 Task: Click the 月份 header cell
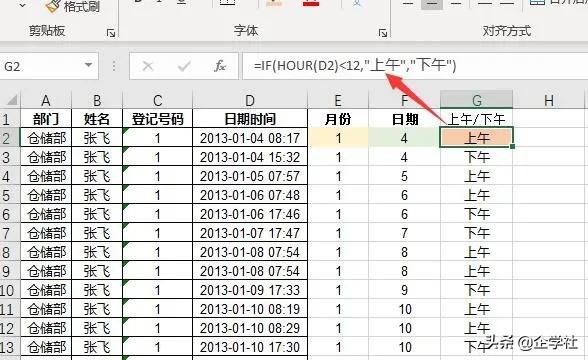pyautogui.click(x=338, y=119)
